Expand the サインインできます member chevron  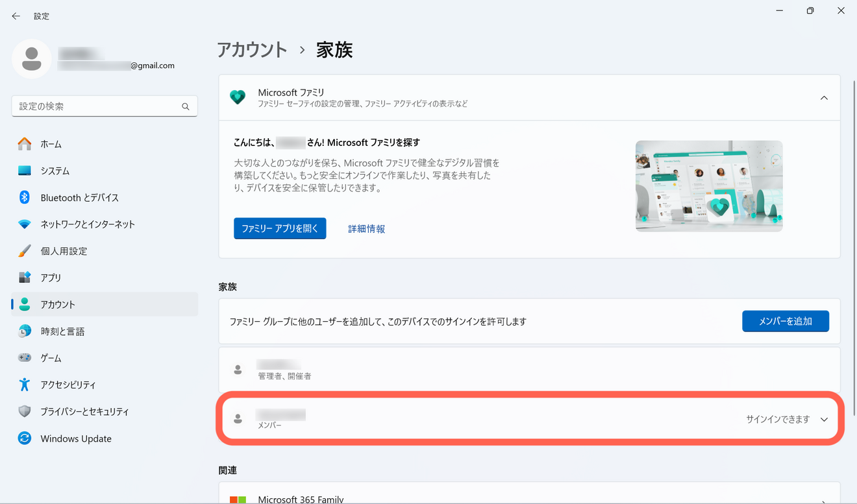824,420
